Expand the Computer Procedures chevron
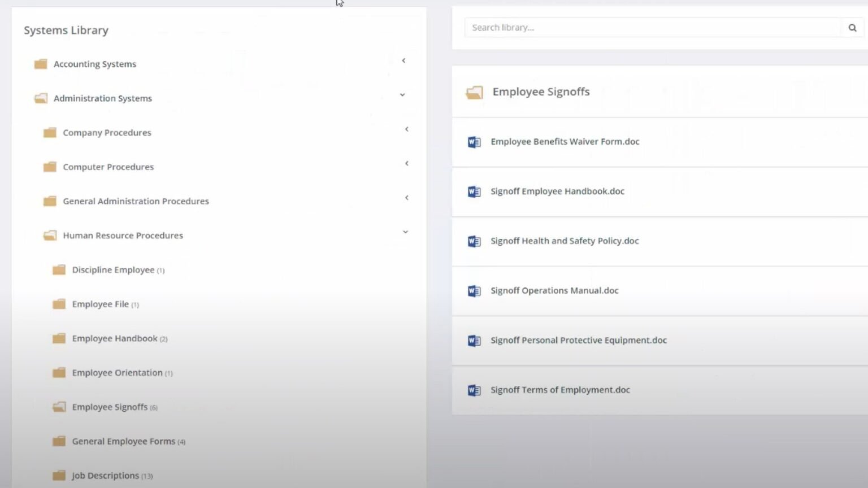The width and height of the screenshot is (868, 488). [x=406, y=163]
